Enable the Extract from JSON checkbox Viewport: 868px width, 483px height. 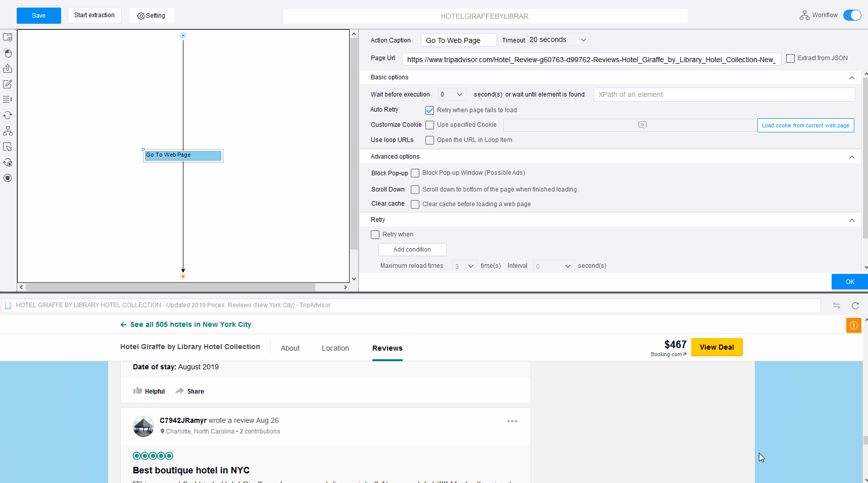791,58
